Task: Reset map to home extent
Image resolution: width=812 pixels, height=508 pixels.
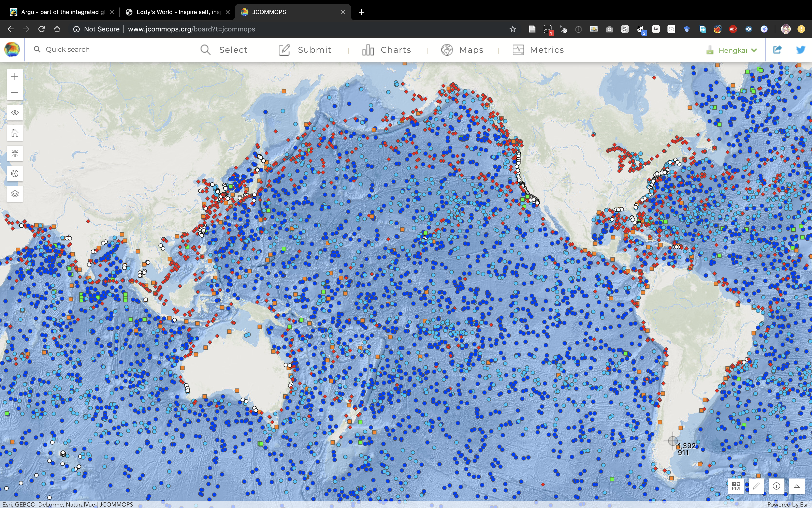Action: point(15,133)
